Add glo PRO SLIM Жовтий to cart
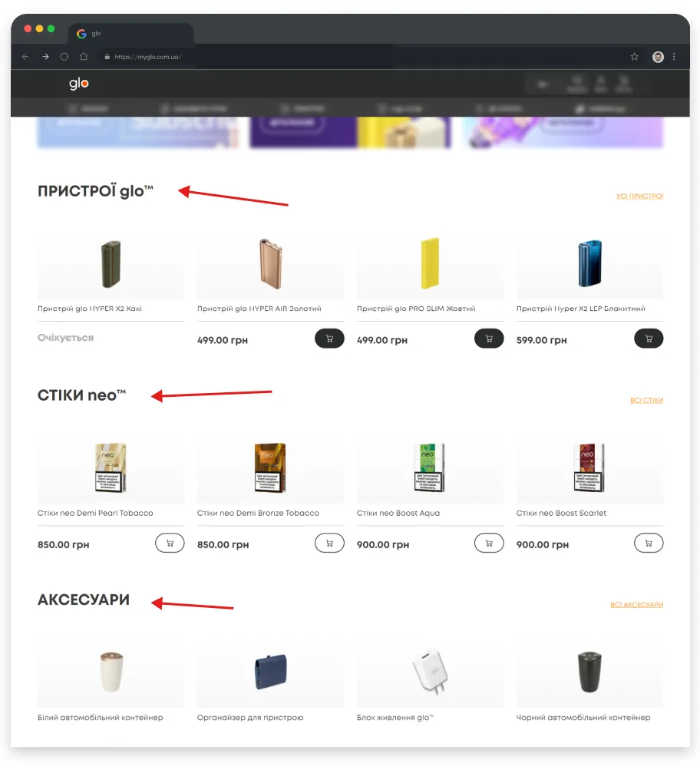 [489, 339]
